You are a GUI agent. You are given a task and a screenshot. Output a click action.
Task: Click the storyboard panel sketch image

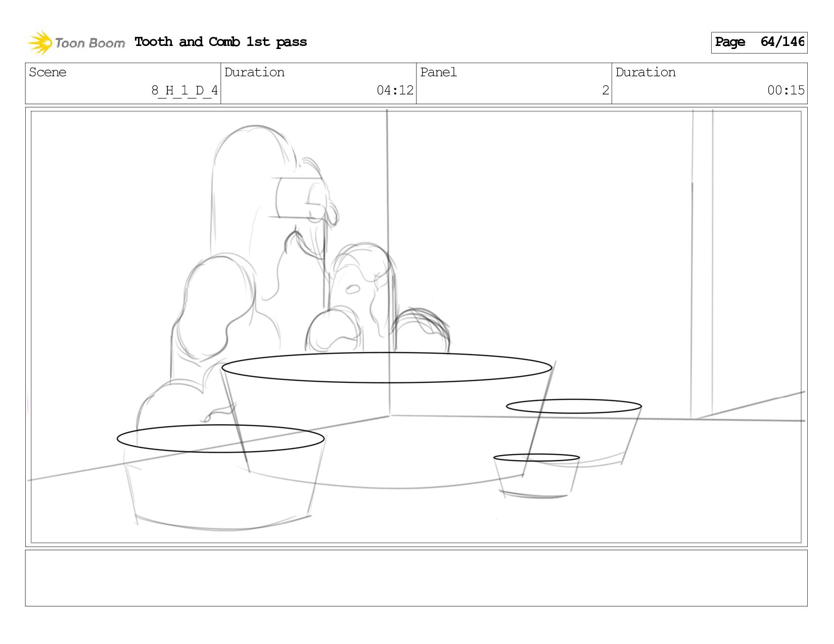point(416,327)
